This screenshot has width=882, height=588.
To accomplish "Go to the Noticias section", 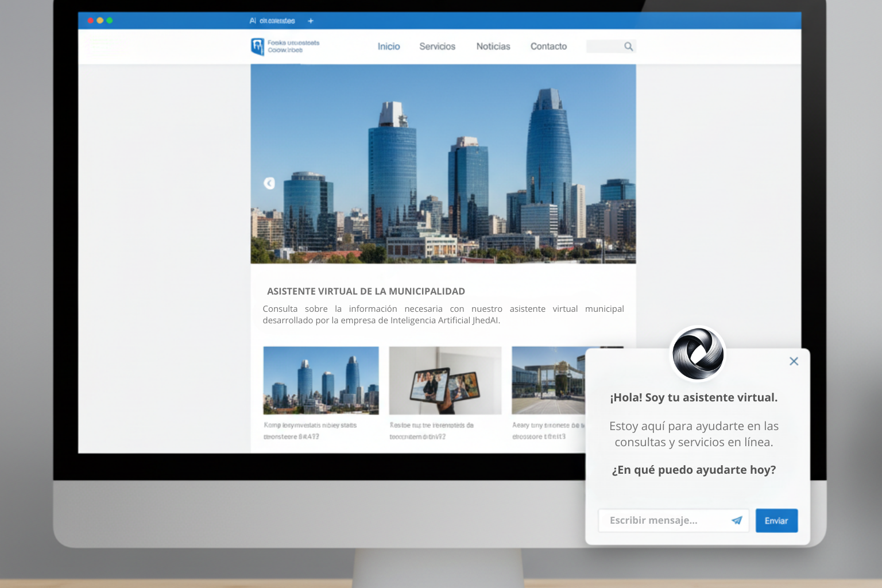I will tap(493, 47).
